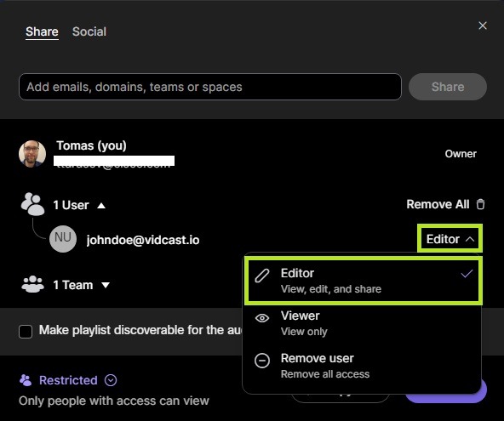
Task: Click the pencil icon next to Editor
Action: click(x=262, y=276)
